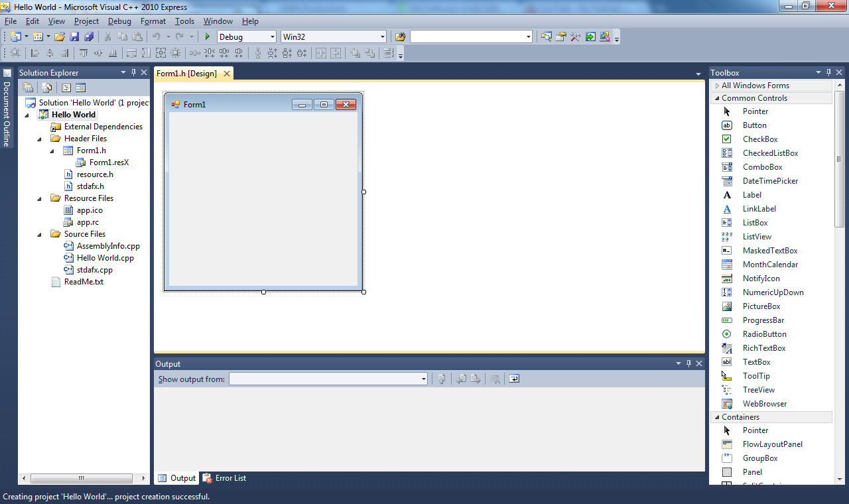Image resolution: width=849 pixels, height=504 pixels.
Task: Click the Find in Files icon
Action: (400, 36)
